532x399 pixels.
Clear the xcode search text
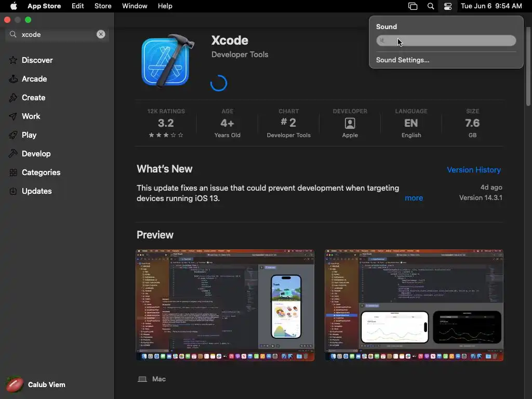(x=101, y=34)
